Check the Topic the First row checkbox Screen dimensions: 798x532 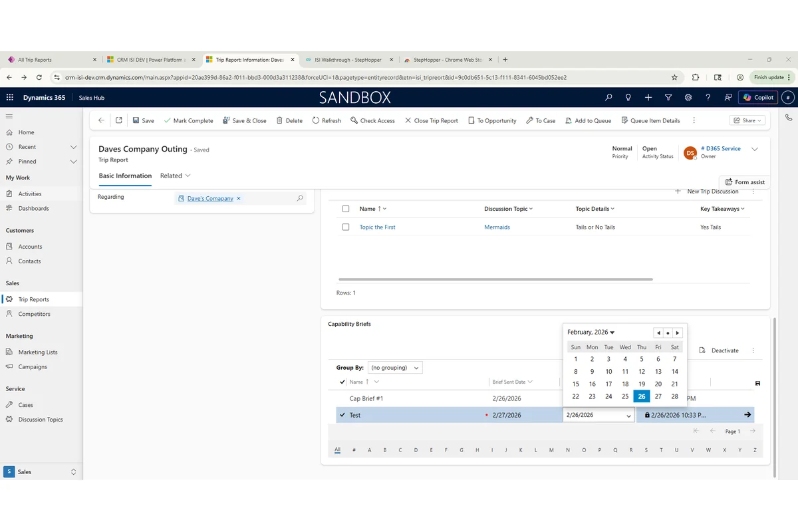coord(345,227)
